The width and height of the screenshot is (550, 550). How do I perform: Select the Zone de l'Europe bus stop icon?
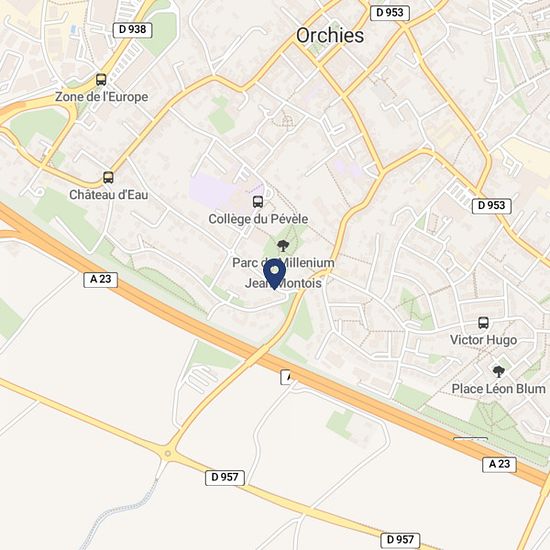pos(101,80)
